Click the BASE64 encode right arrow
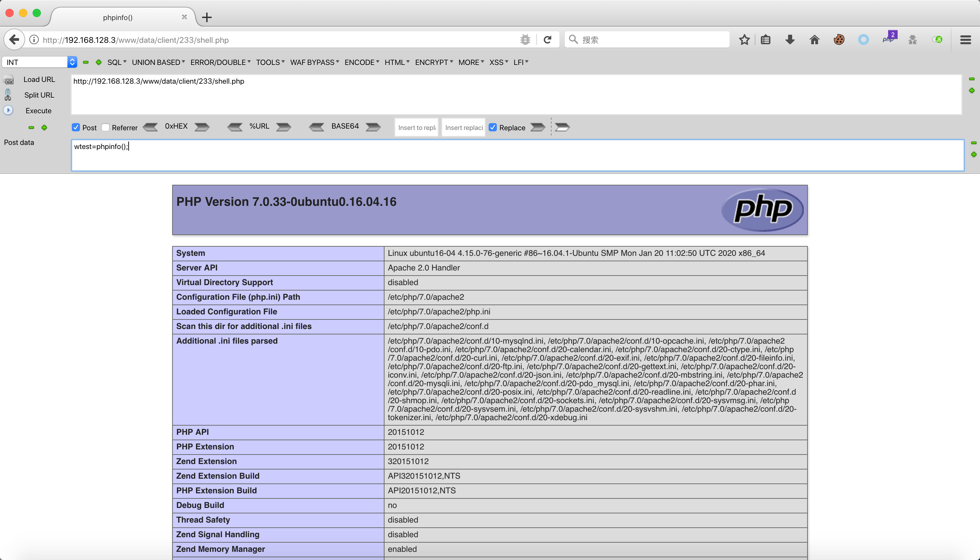 coord(373,127)
